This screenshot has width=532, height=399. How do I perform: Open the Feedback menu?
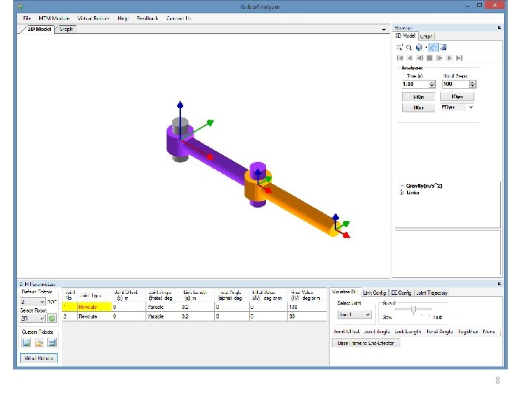[x=147, y=18]
